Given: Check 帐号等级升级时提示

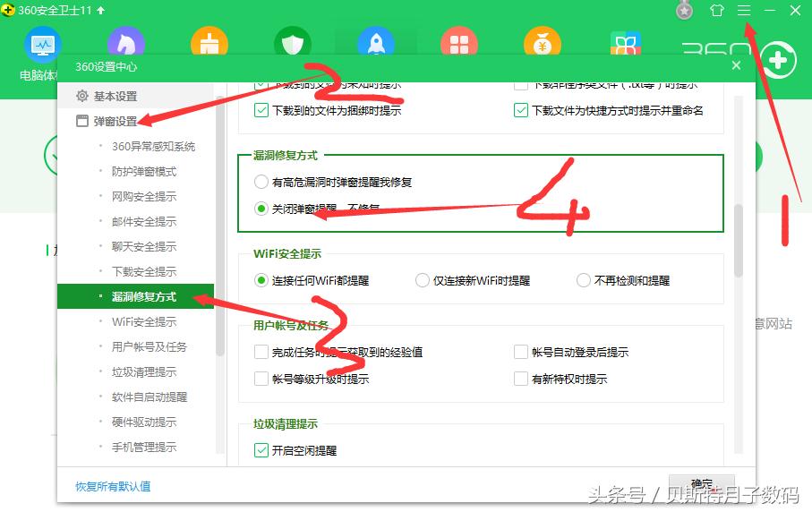Looking at the screenshot, I should click(261, 379).
